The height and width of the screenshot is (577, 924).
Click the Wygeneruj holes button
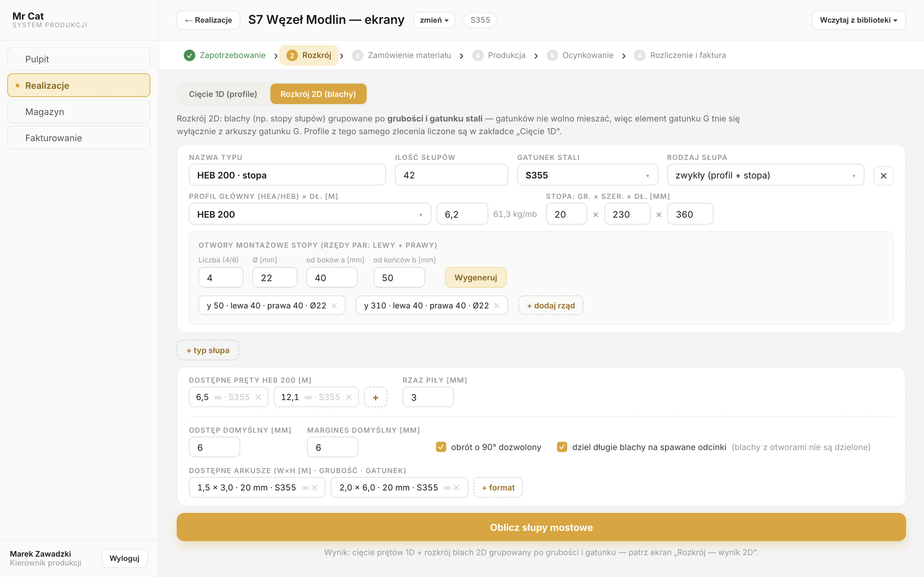pos(476,277)
